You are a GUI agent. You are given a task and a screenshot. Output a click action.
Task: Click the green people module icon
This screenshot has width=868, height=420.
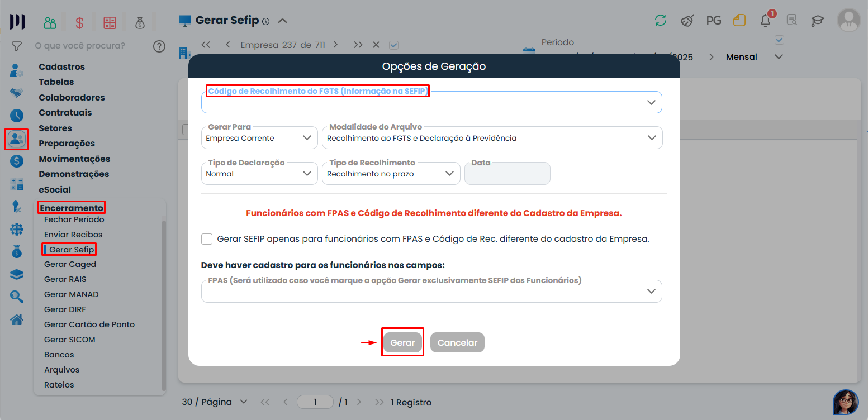(50, 23)
